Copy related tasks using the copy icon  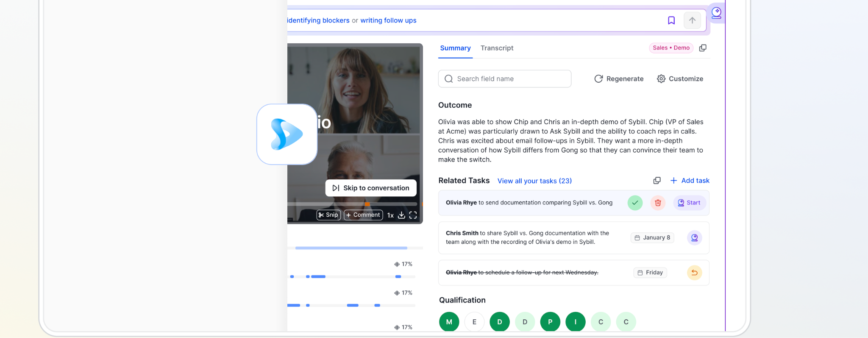click(x=657, y=181)
